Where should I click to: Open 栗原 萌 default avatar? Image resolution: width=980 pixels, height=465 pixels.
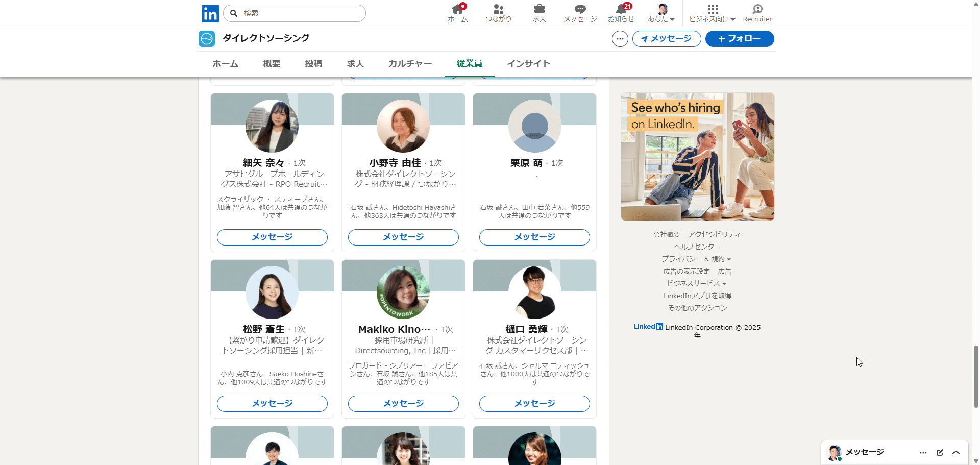point(534,126)
